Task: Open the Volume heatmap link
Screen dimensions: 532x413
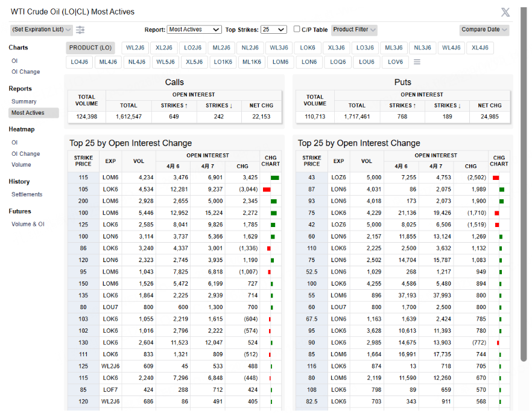Action: [x=21, y=165]
